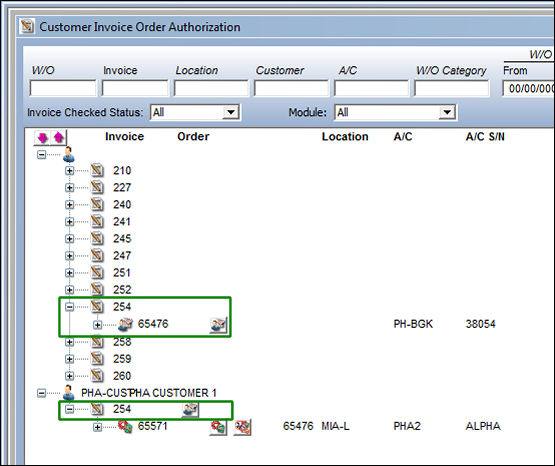Expand invoice 252 node
The width and height of the screenshot is (555, 466).
tap(69, 289)
